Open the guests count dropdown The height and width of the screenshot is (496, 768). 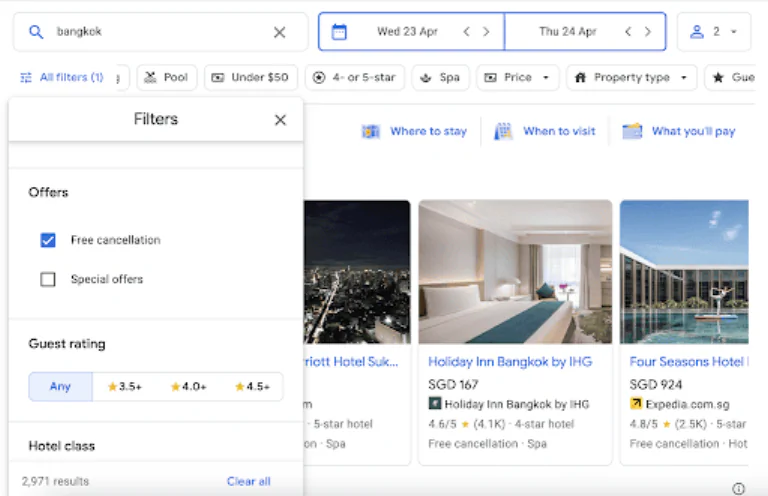[x=714, y=32]
